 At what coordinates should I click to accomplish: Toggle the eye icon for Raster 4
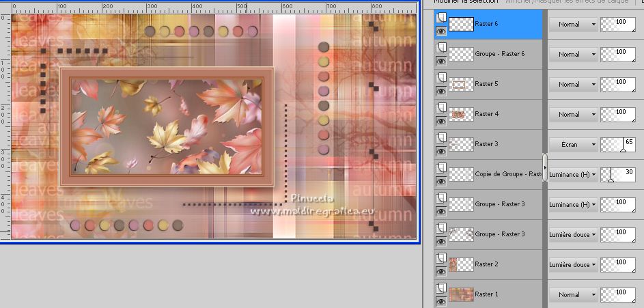point(441,121)
